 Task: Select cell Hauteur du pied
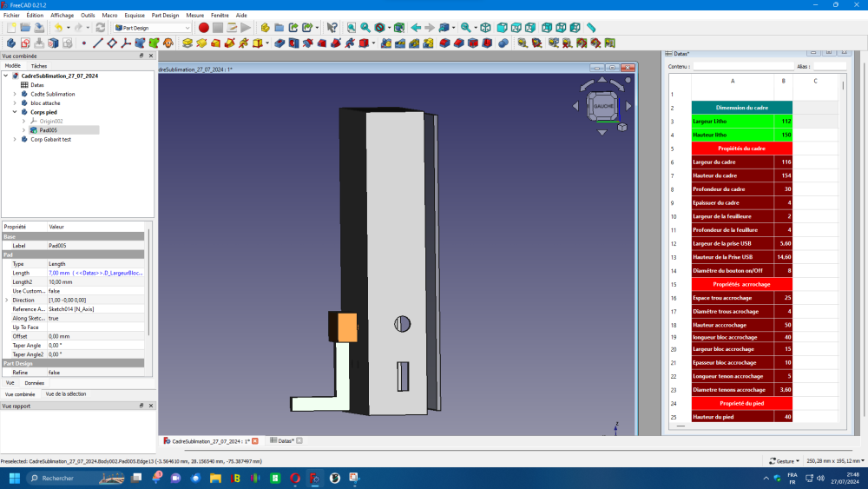tap(733, 417)
